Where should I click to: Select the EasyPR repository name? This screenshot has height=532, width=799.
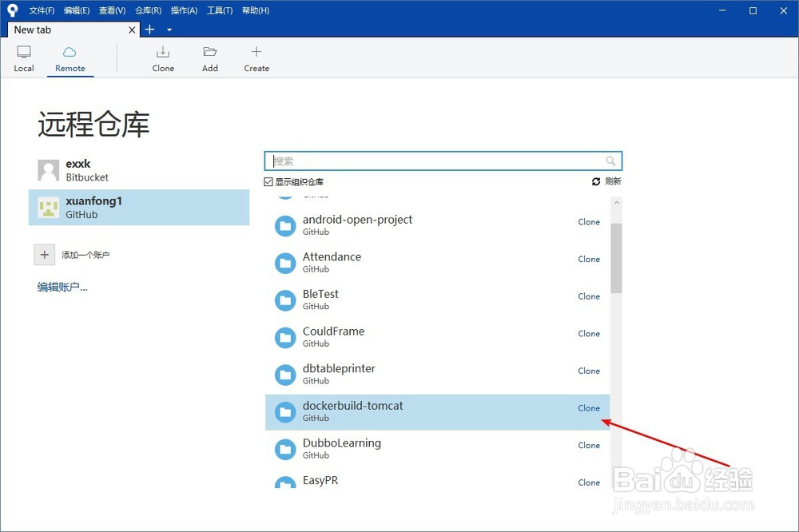pyautogui.click(x=320, y=481)
